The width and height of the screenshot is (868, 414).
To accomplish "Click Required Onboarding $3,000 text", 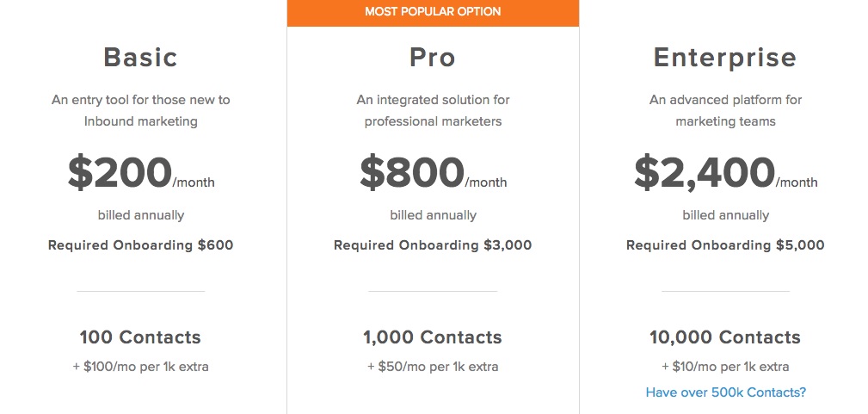I will pos(433,245).
